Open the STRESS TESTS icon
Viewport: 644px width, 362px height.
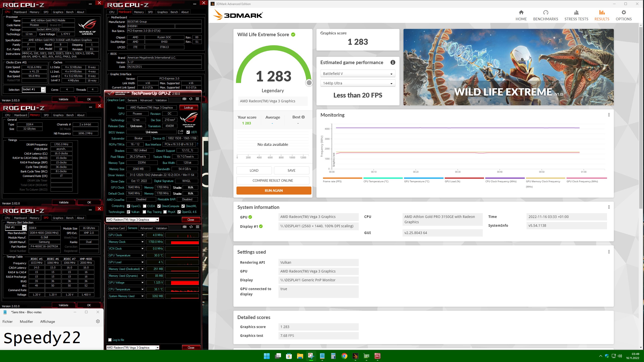click(576, 12)
